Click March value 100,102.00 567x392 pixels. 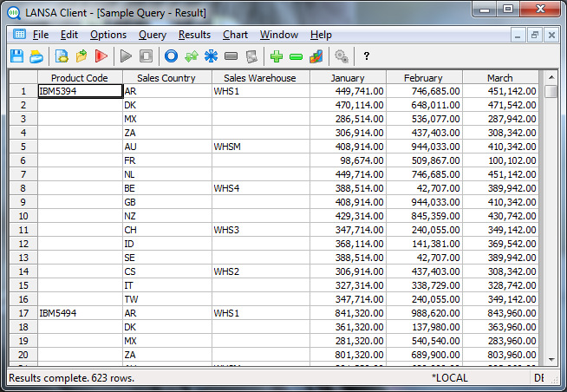coord(500,160)
